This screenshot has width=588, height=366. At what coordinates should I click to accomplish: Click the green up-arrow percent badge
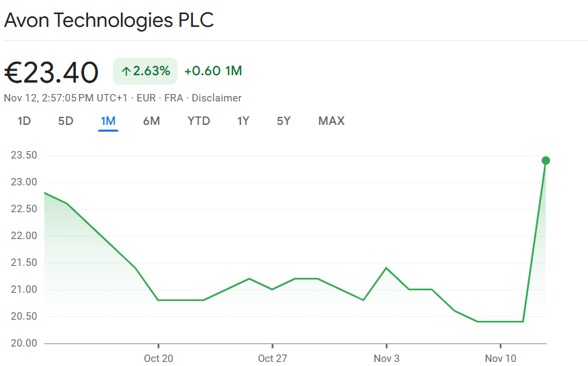click(145, 71)
